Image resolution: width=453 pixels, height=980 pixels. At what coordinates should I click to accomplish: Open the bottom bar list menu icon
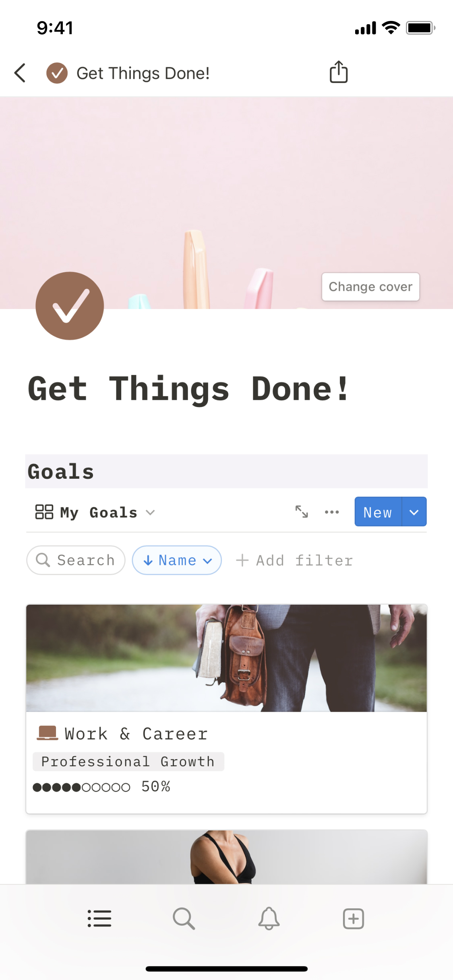99,918
